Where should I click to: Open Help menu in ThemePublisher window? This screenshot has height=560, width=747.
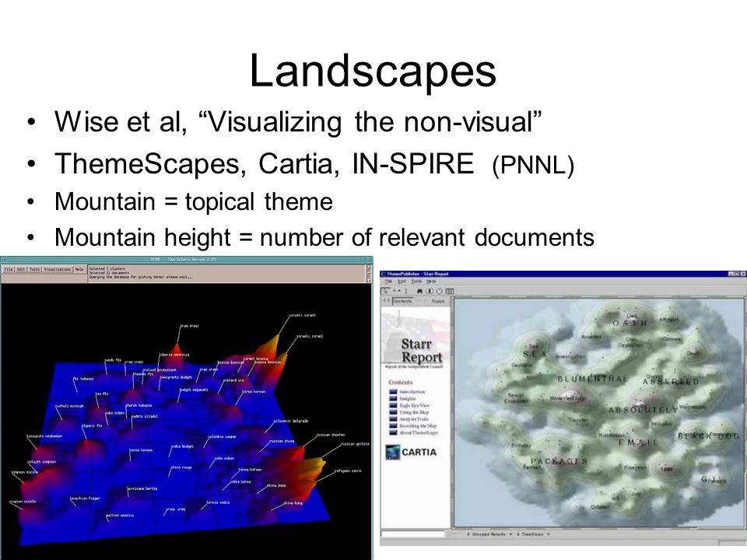[431, 282]
